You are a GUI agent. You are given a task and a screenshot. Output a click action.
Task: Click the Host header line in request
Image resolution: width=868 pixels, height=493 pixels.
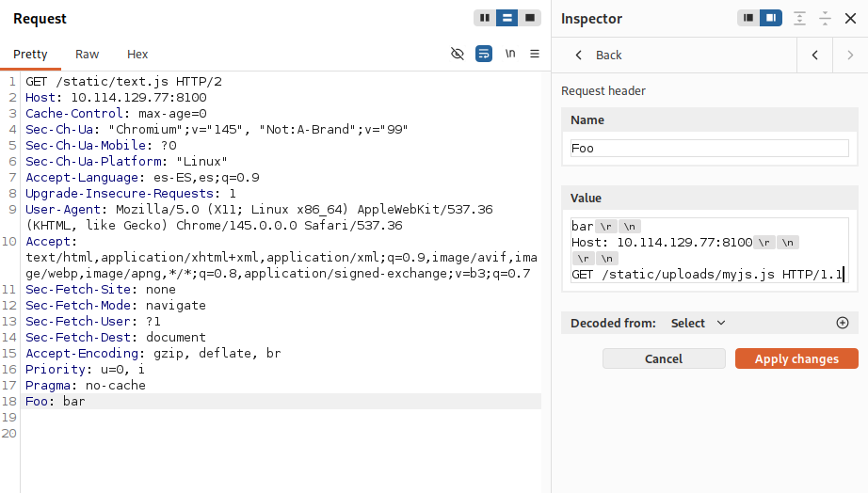click(116, 98)
